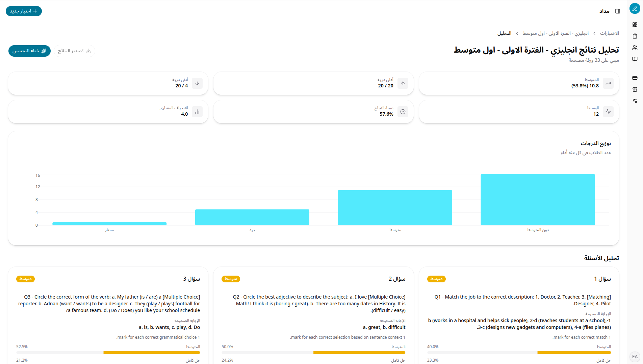
Task: Open the dashboard grid icon in sidebar
Action: 635,25
